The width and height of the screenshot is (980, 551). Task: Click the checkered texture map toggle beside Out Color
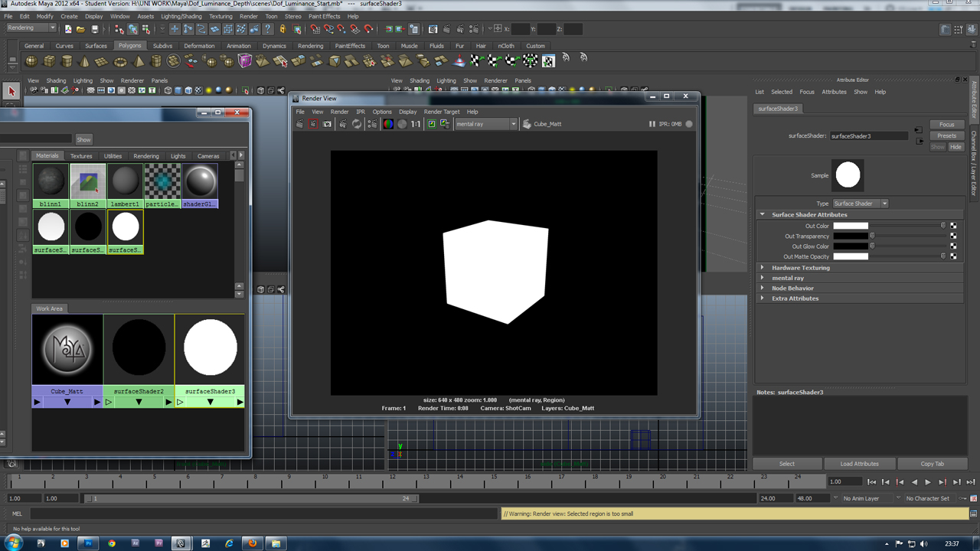tap(952, 225)
